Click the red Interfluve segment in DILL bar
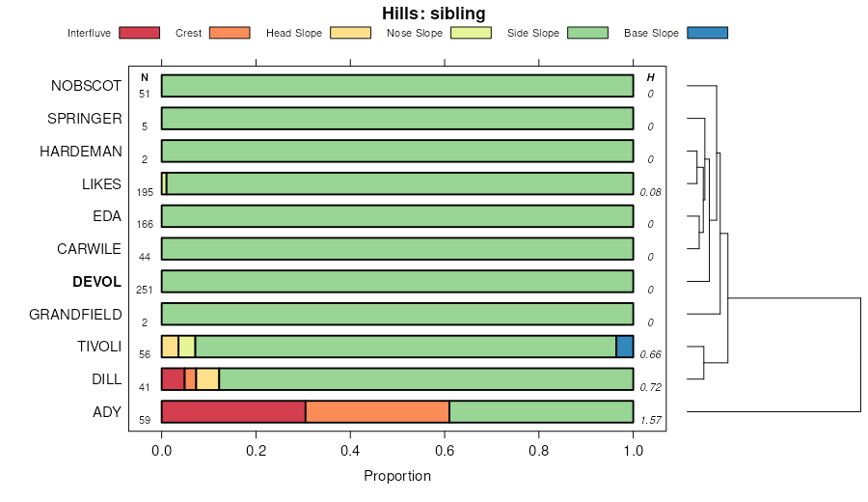This screenshot has height=502, width=868. click(173, 379)
